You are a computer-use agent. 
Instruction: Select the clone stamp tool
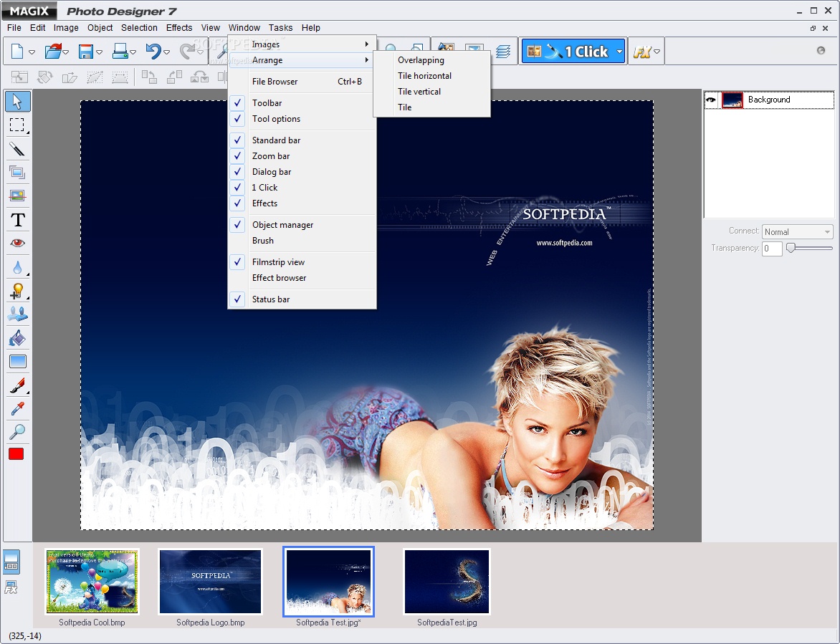tap(17, 314)
